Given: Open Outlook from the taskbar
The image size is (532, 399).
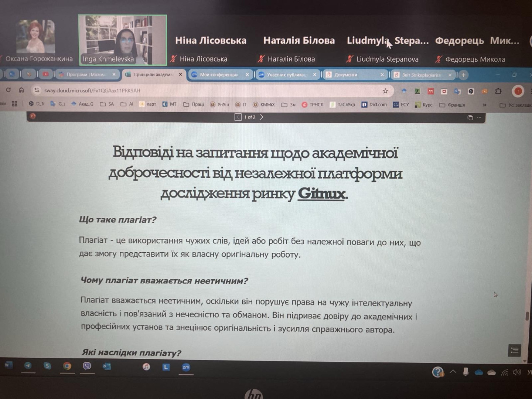Looking at the screenshot, I should pyautogui.click(x=107, y=366).
